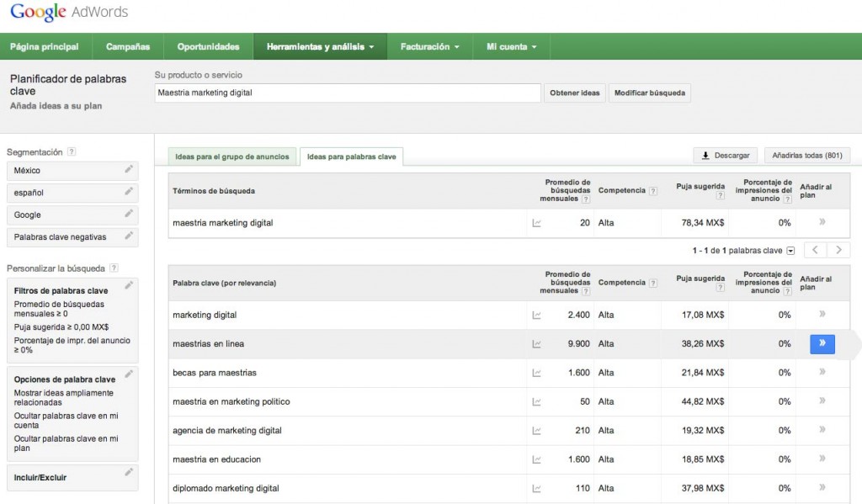The width and height of the screenshot is (862, 504).
Task: Open the Segmentación help question mark
Action: (72, 152)
